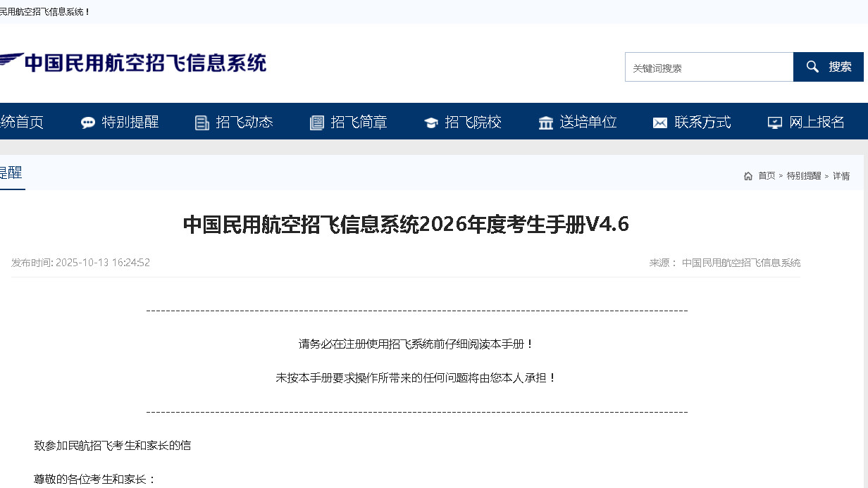Click the booklet icon beside 招飞简章

(316, 122)
